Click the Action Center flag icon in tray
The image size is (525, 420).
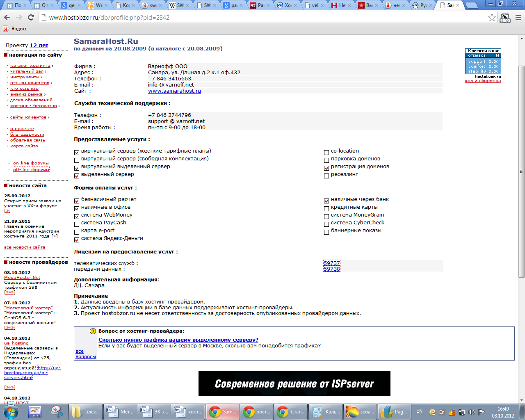point(481,412)
